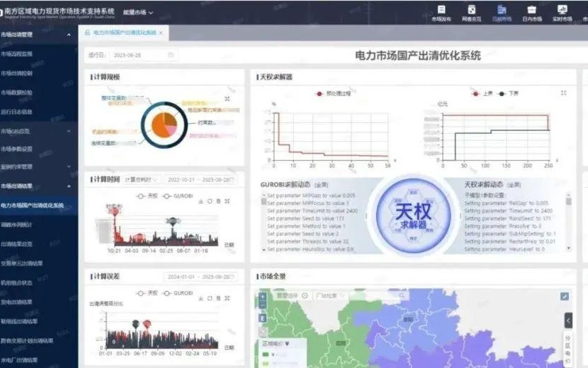The height and width of the screenshot is (368, 588).
Task: Click the edit pencil icon on map
Action: pos(565,296)
